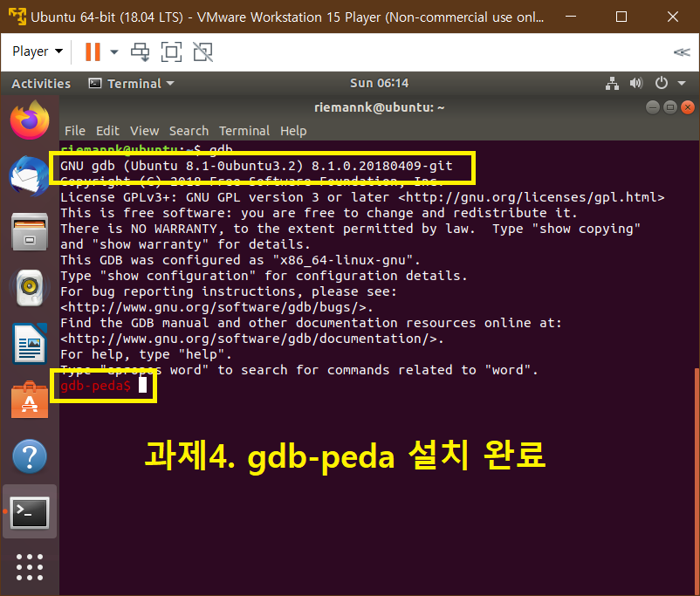Screen dimensions: 700x596
Task: Click the 'For help, type "help"' line
Action: (147, 354)
